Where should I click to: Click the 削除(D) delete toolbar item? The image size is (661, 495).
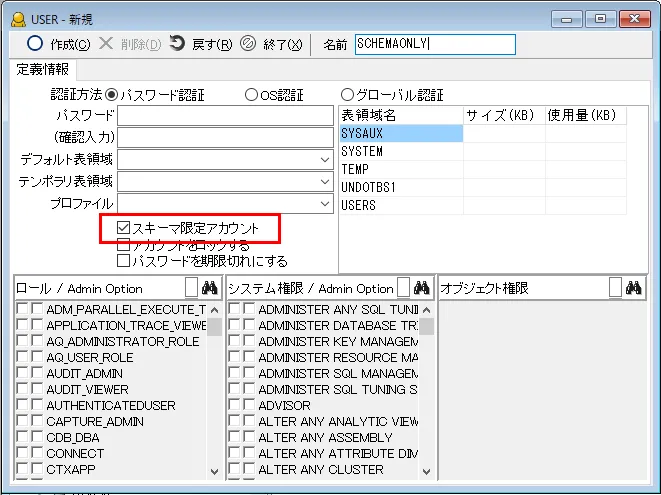point(130,44)
